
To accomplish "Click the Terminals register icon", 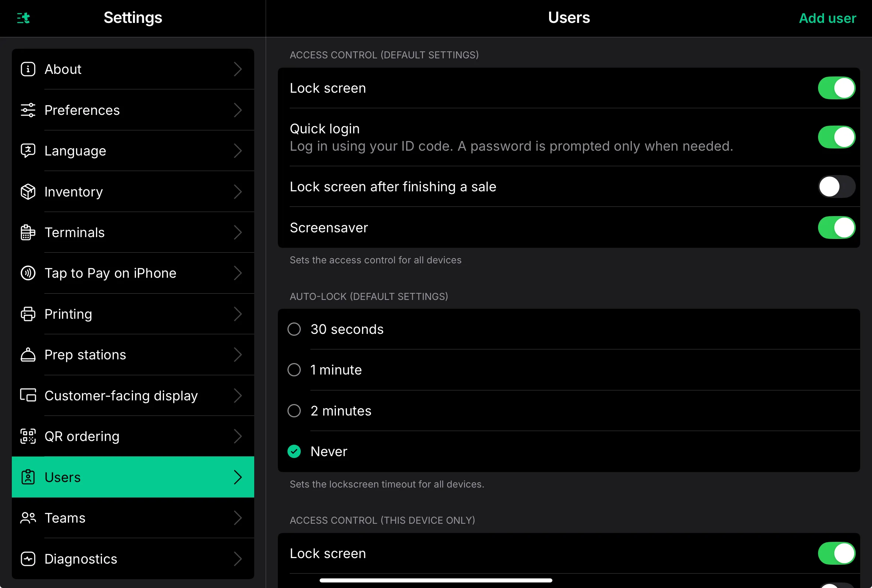I will [x=28, y=232].
